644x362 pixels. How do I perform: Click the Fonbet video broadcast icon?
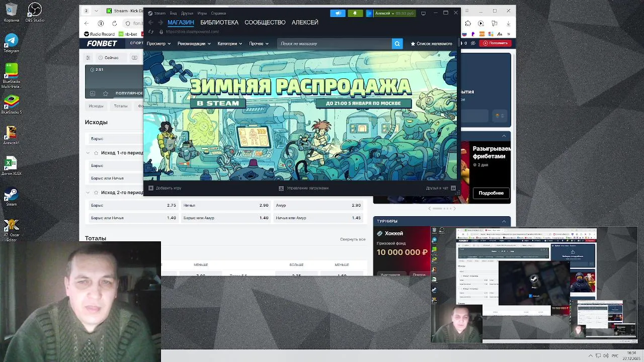[x=134, y=58]
